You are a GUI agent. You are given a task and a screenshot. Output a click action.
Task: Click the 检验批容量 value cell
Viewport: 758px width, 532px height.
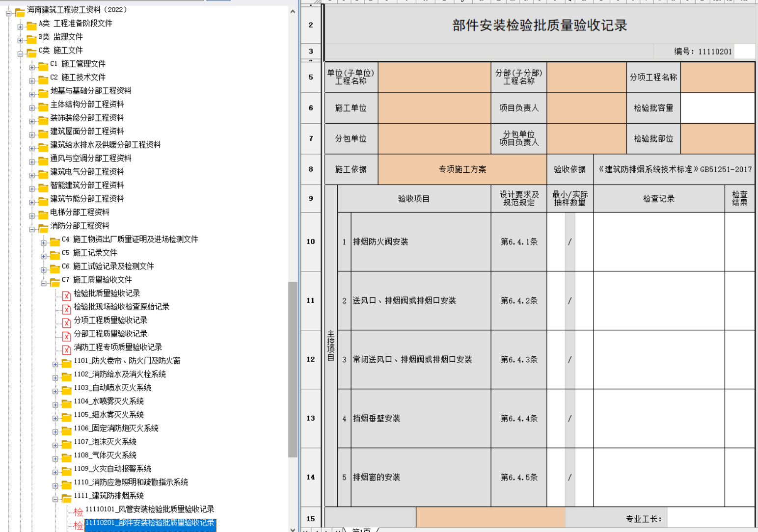click(x=718, y=108)
